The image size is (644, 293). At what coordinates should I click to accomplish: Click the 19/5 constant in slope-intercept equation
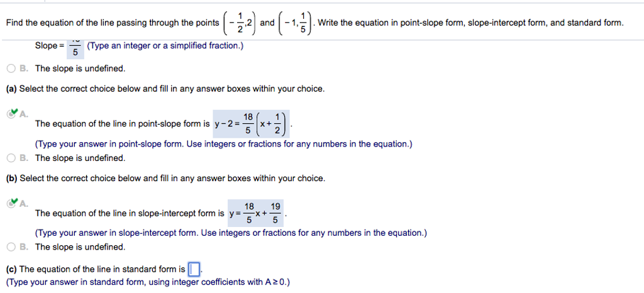tap(275, 213)
